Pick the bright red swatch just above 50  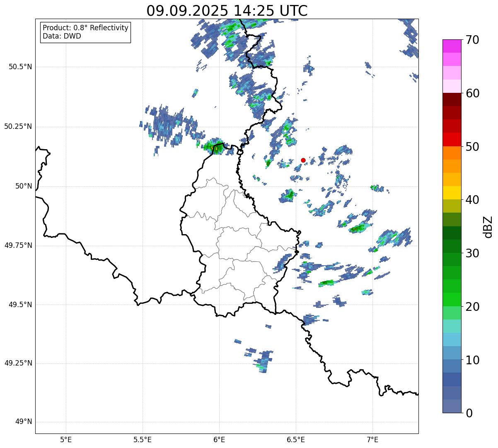452,139
